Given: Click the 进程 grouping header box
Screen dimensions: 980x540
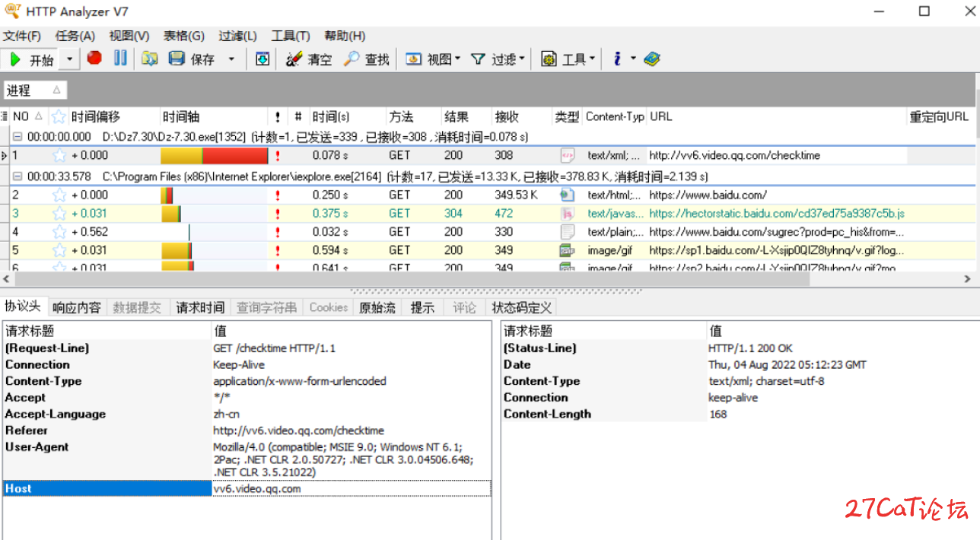Looking at the screenshot, I should 35,91.
